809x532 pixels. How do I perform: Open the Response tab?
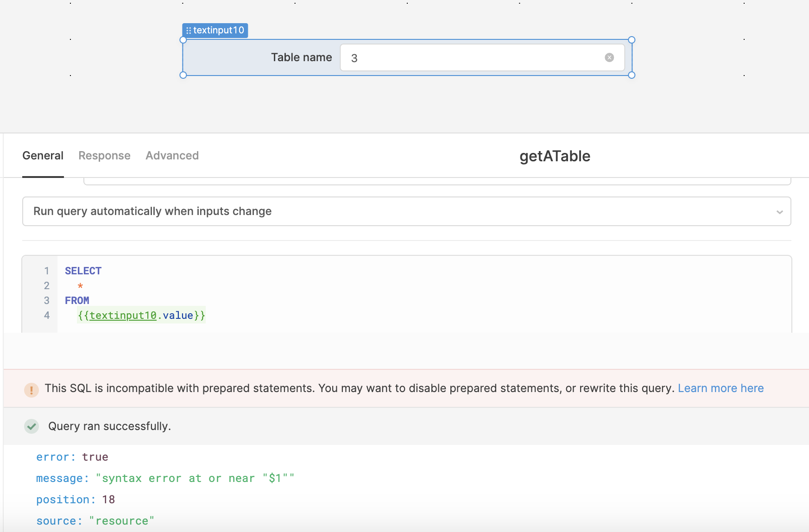tap(104, 156)
